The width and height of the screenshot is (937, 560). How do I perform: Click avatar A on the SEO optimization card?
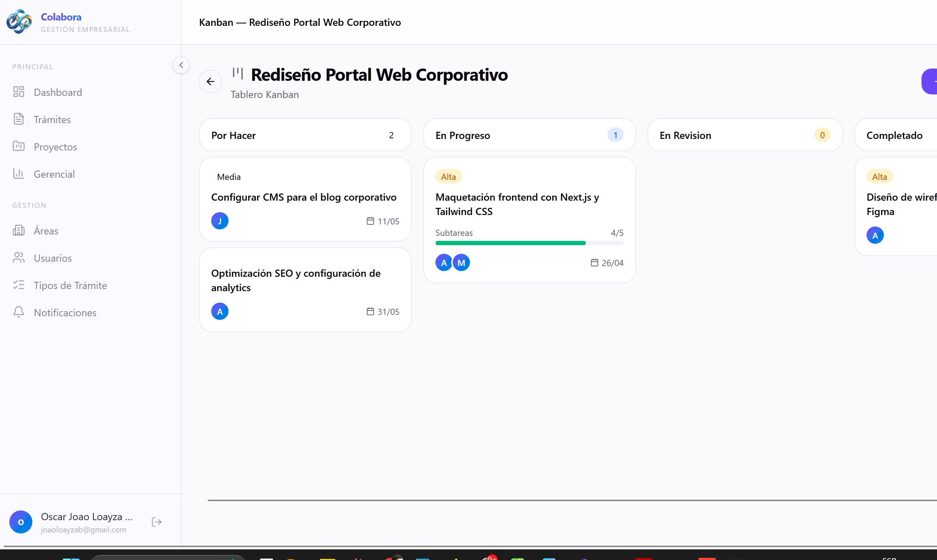pos(220,311)
